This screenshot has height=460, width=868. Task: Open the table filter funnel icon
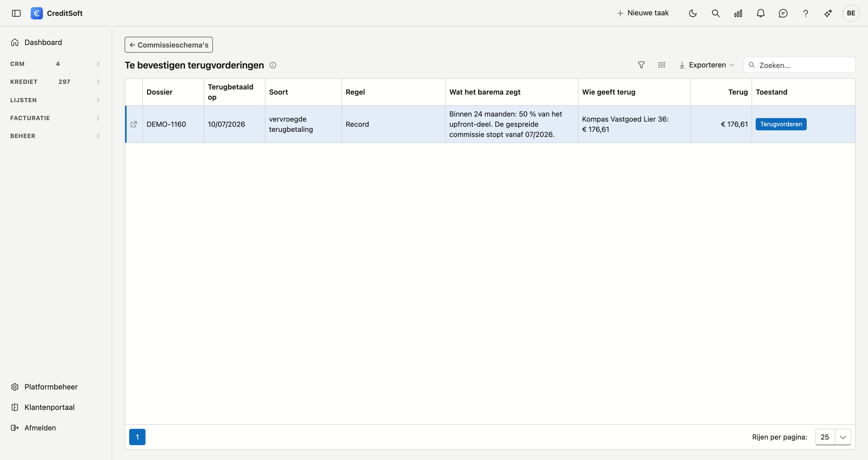[x=641, y=65]
